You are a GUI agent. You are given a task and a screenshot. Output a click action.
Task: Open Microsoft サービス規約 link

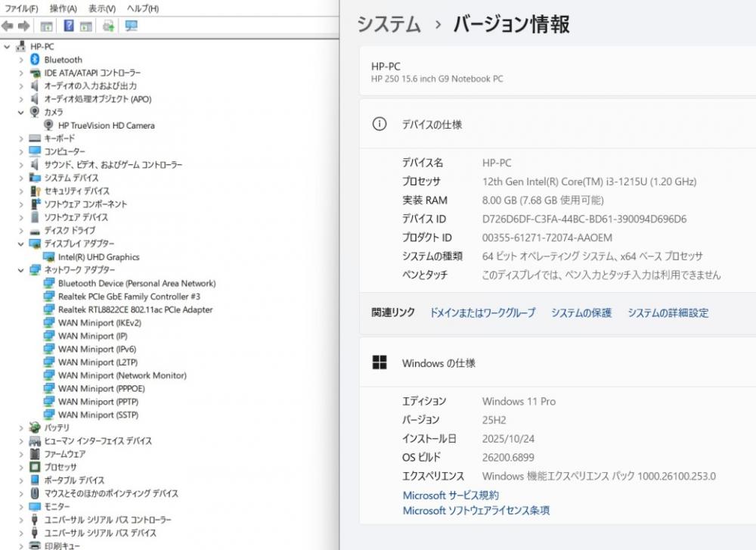click(x=451, y=496)
